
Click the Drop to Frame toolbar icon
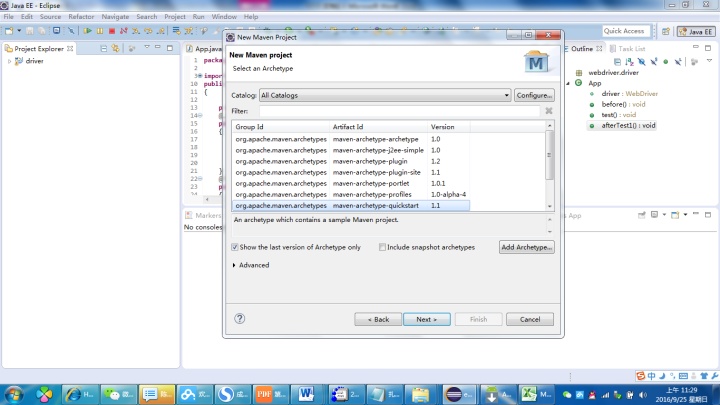pyautogui.click(x=176, y=31)
